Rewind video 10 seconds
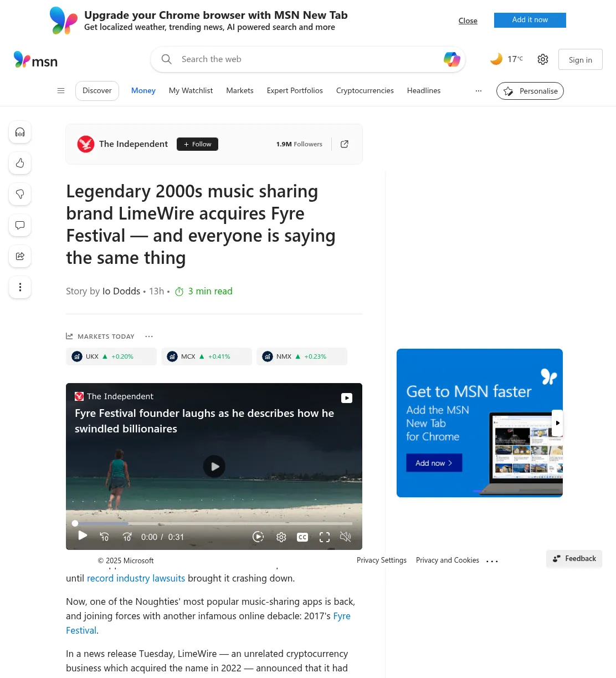The height and width of the screenshot is (678, 616). [104, 537]
